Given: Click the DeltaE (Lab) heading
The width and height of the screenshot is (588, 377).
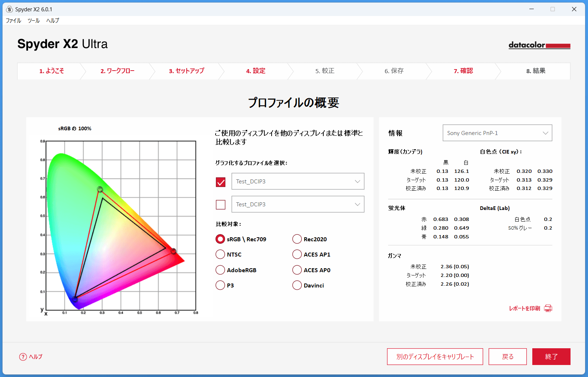Looking at the screenshot, I should (495, 208).
